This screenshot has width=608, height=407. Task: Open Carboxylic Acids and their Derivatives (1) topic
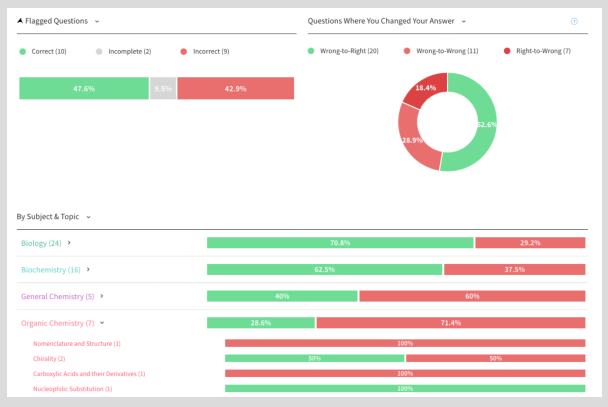[89, 374]
